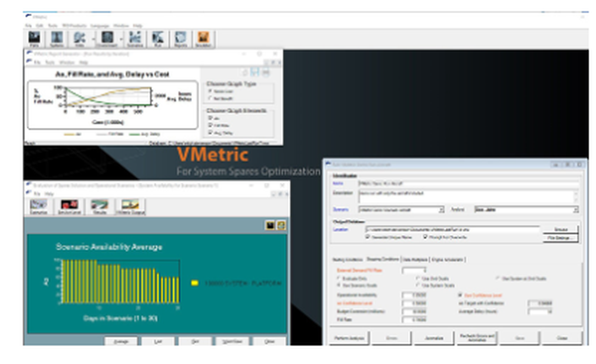Select first graph type radio in Report Generator

(210, 91)
